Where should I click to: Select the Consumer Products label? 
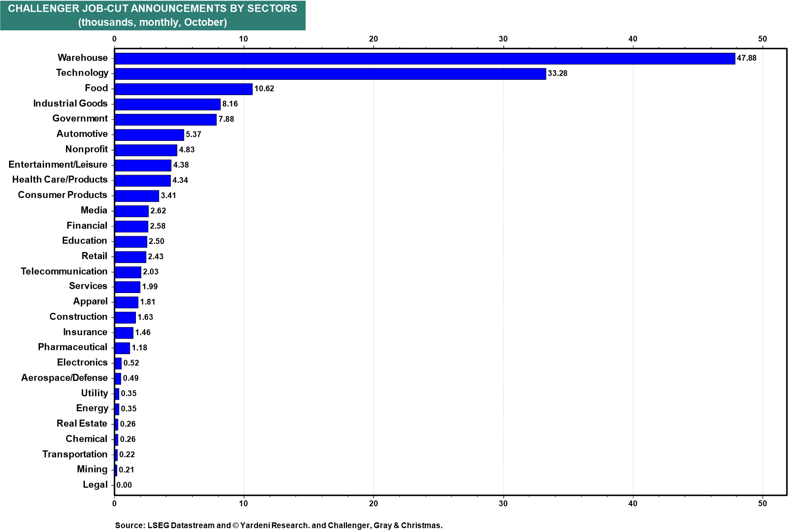[x=62, y=195]
